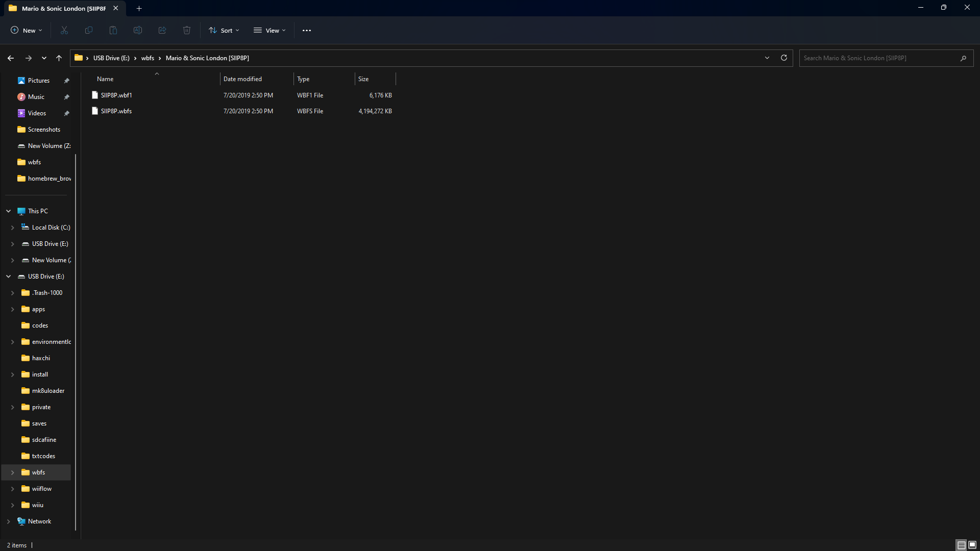Expand the .Trash-1000 folder node
This screenshot has width=980, height=551.
pos(13,293)
